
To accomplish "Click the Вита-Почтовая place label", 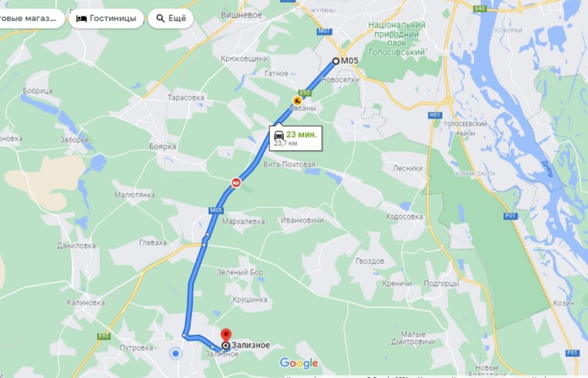I will 289,164.
